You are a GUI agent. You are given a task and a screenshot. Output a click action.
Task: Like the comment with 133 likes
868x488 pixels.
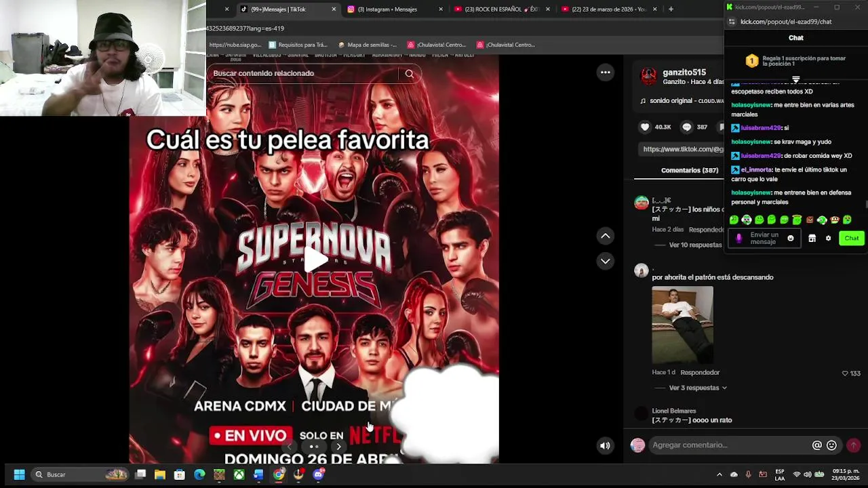(845, 373)
